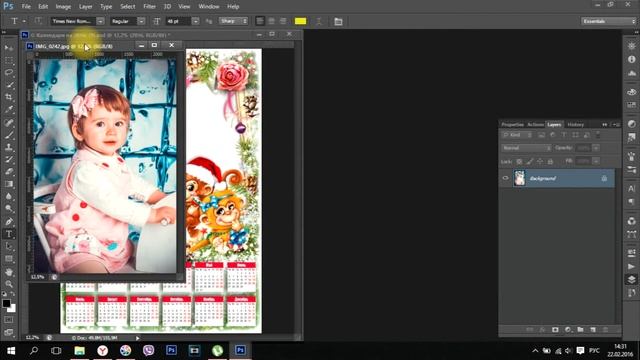Select the Crop tool
This screenshot has height=360, width=640.
point(9,97)
